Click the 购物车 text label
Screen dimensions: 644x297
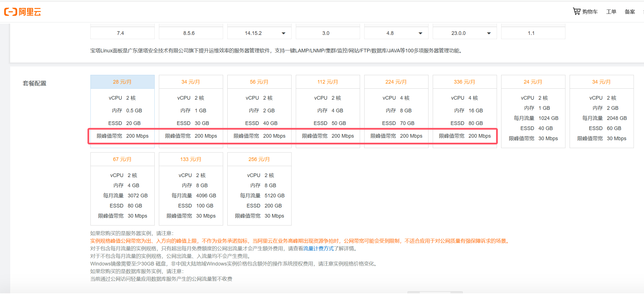pyautogui.click(x=590, y=12)
